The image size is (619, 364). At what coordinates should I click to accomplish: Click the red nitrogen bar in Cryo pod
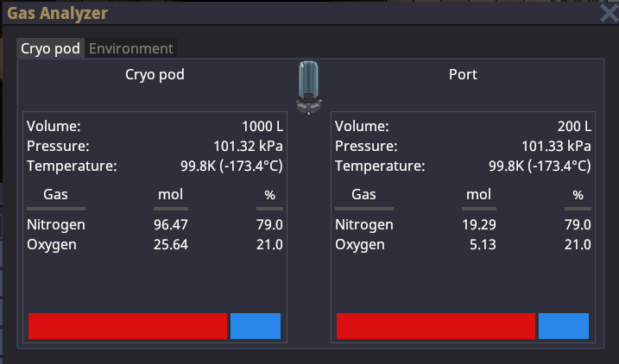[x=127, y=326]
